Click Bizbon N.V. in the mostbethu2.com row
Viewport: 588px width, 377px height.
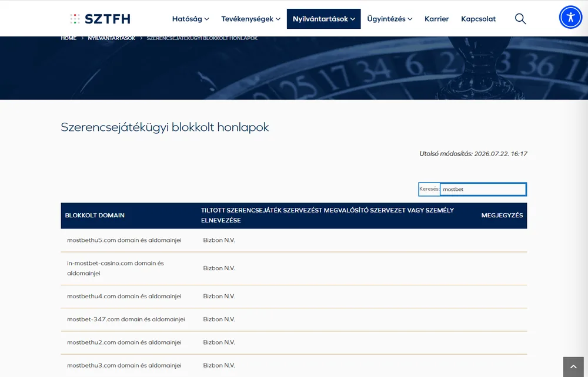[x=219, y=342]
